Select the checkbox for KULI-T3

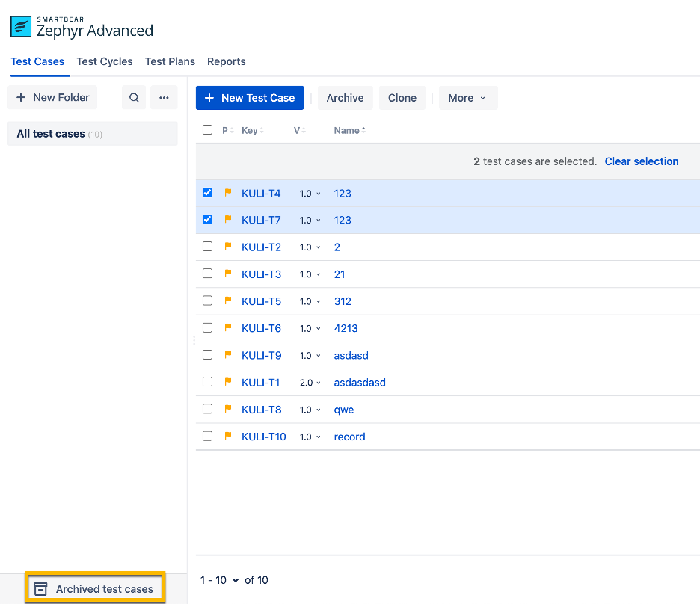[207, 273]
